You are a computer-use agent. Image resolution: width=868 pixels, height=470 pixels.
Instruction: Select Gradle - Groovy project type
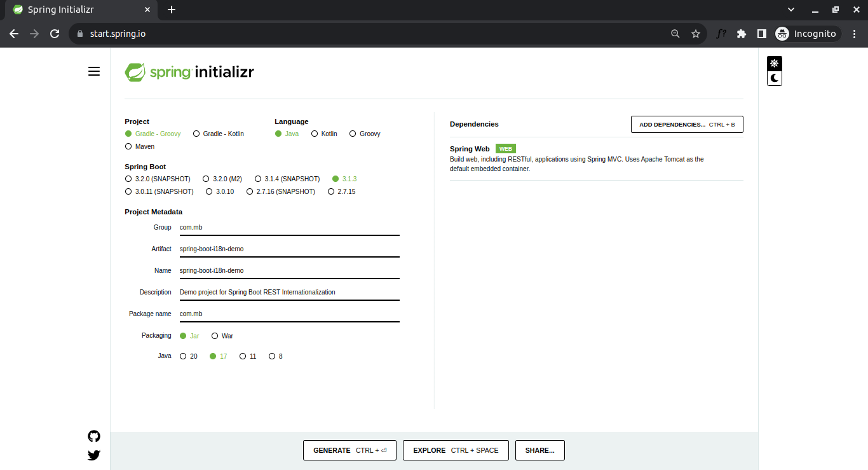click(x=153, y=134)
